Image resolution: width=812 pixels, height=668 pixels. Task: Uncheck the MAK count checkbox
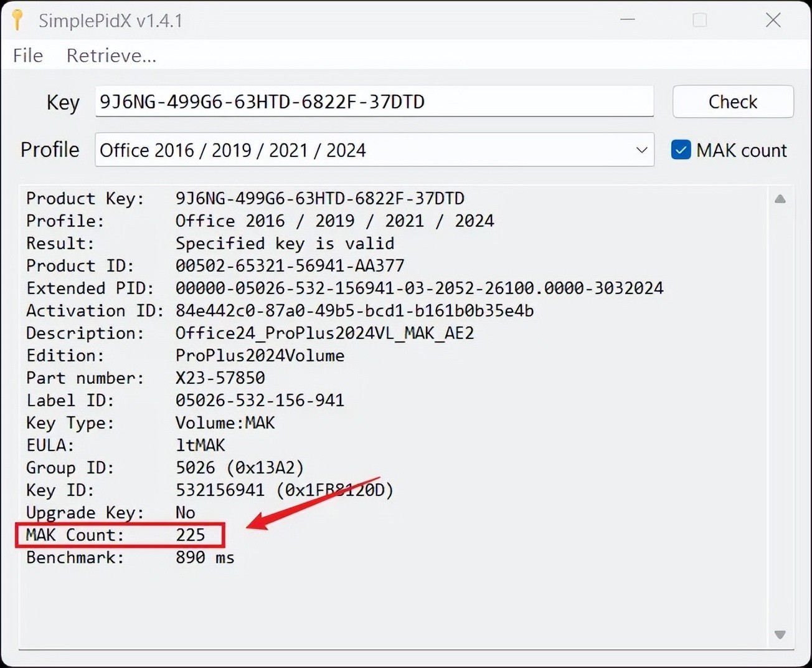click(x=681, y=150)
